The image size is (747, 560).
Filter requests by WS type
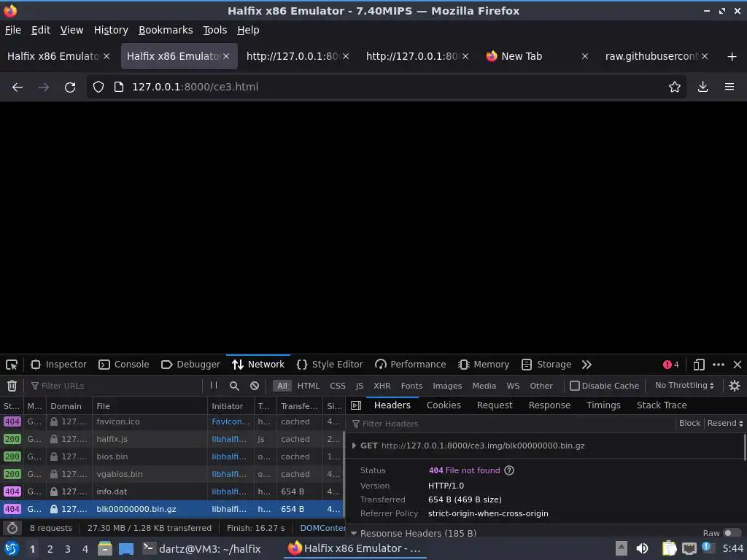513,386
